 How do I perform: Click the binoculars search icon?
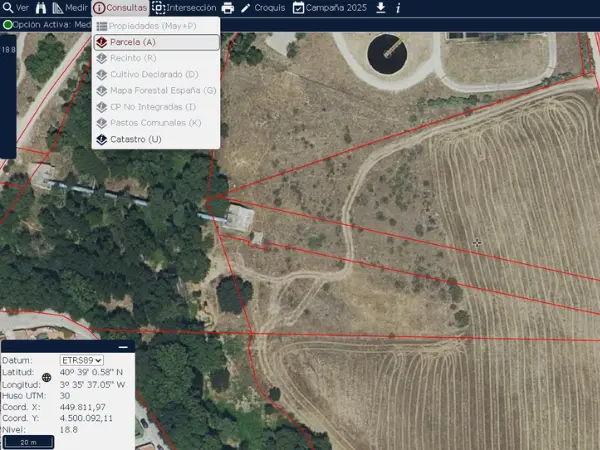click(x=42, y=8)
